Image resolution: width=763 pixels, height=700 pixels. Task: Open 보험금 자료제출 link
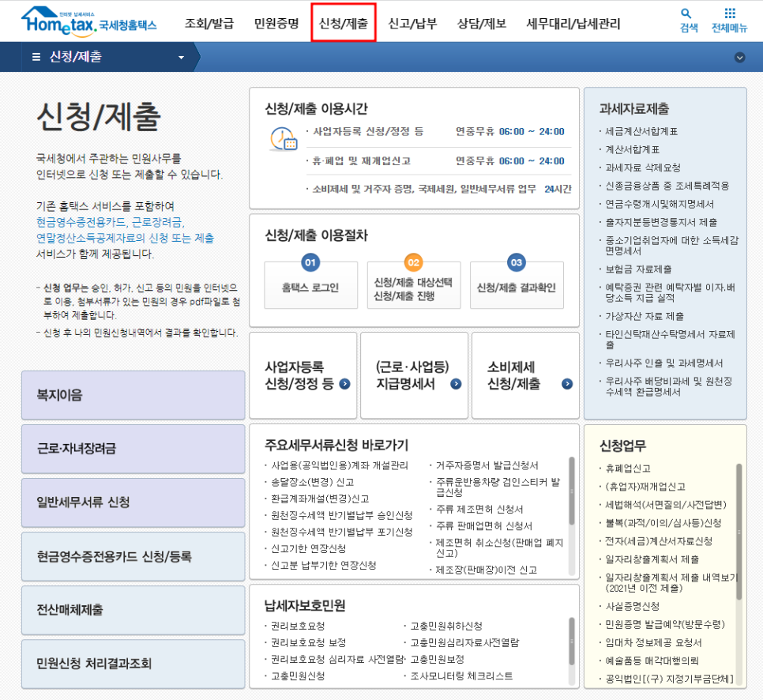(638, 269)
